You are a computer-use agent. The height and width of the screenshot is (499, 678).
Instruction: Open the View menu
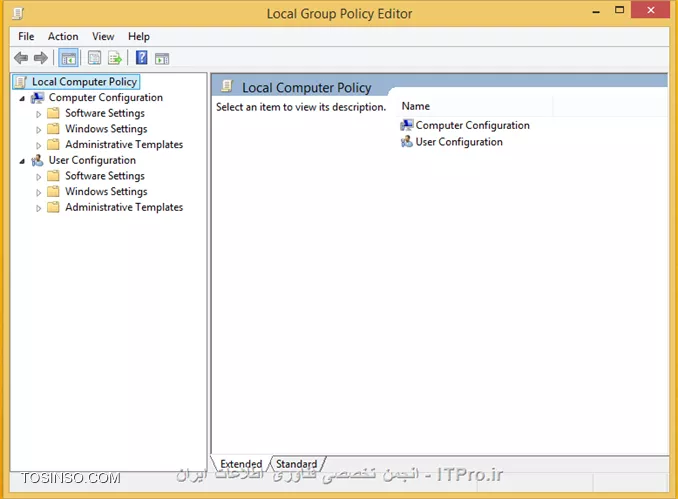click(103, 36)
